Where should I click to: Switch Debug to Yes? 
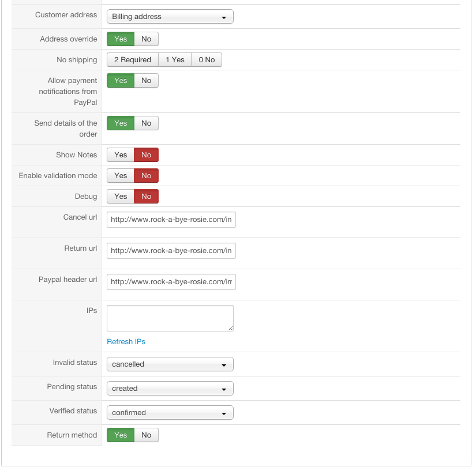pos(121,197)
